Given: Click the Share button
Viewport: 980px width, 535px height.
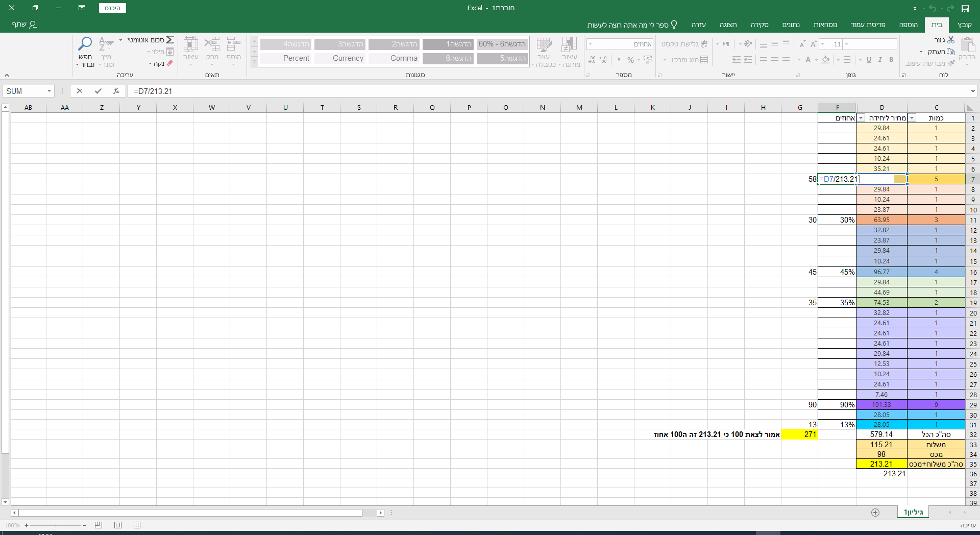Looking at the screenshot, I should tap(24, 25).
